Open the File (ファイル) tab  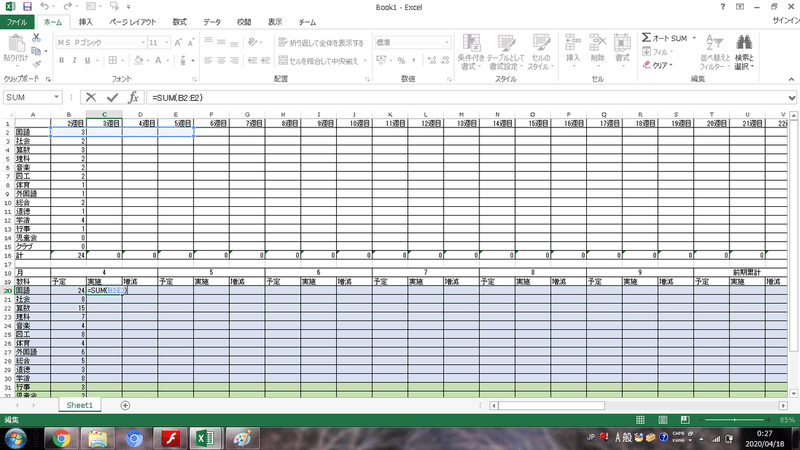click(17, 22)
